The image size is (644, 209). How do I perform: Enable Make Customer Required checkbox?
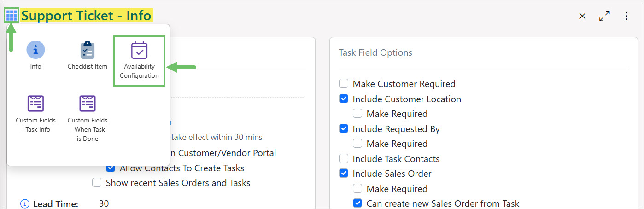[x=344, y=84]
